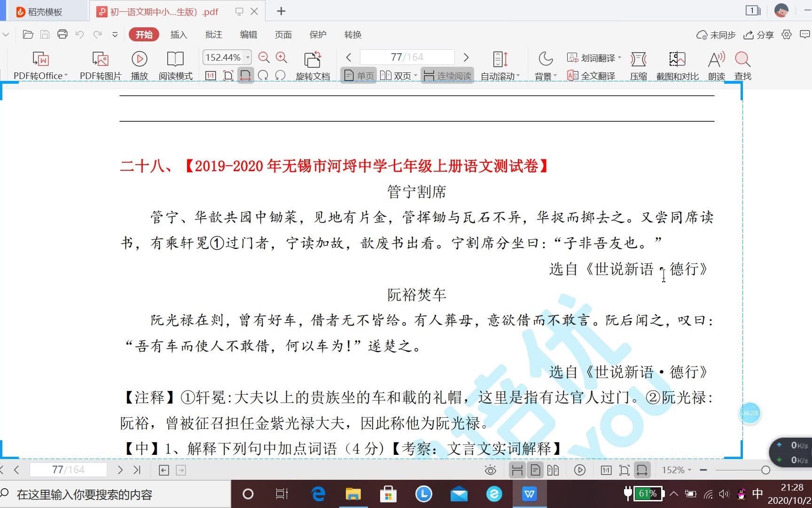Open Microsoft Edge from the taskbar
Screen dimensions: 812x508
tap(318, 494)
